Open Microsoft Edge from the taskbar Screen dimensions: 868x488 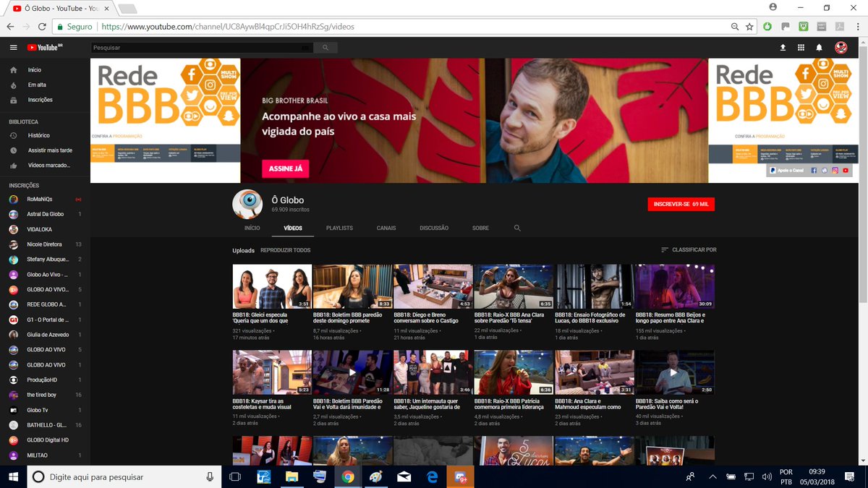pyautogui.click(x=433, y=476)
